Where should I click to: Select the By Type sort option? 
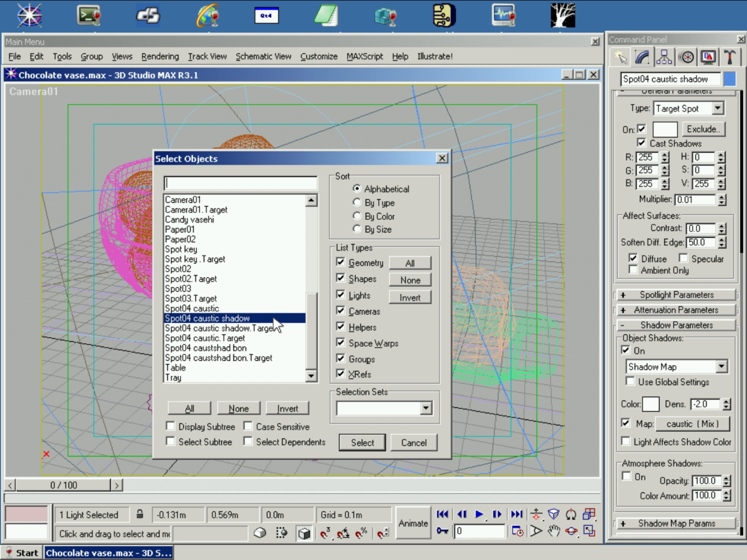[x=357, y=202]
